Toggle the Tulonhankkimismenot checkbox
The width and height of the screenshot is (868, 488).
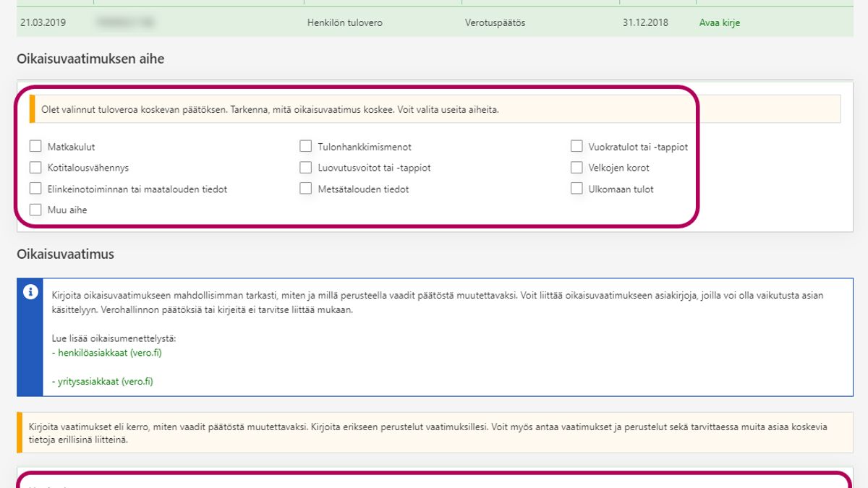pos(305,147)
